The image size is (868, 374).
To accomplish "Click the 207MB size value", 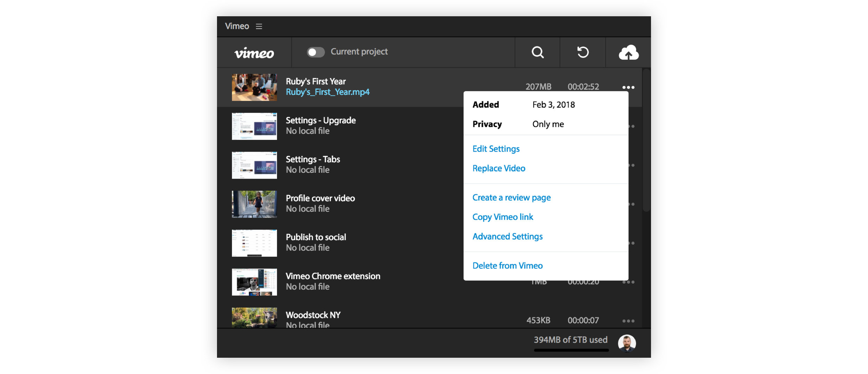I will click(x=538, y=87).
